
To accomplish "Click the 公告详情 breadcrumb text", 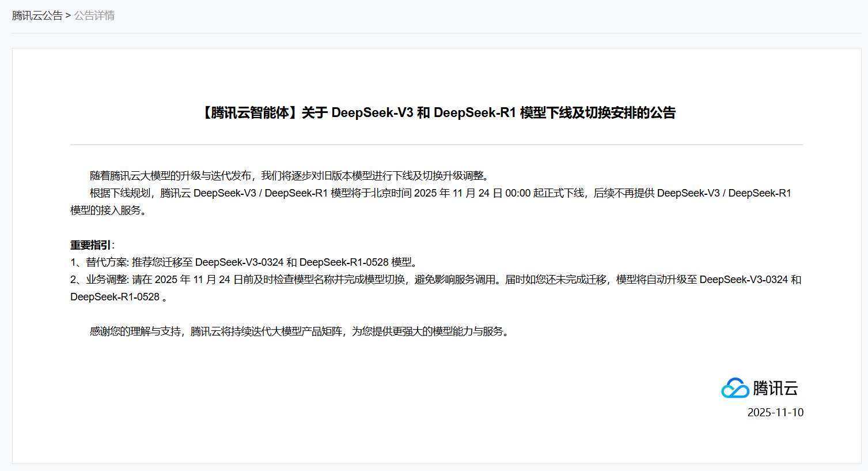I will pyautogui.click(x=94, y=16).
